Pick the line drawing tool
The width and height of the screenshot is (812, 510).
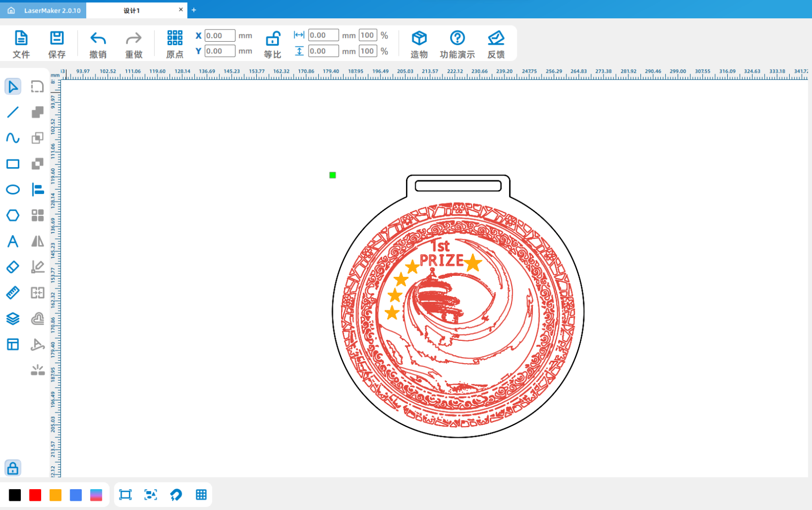(x=13, y=112)
